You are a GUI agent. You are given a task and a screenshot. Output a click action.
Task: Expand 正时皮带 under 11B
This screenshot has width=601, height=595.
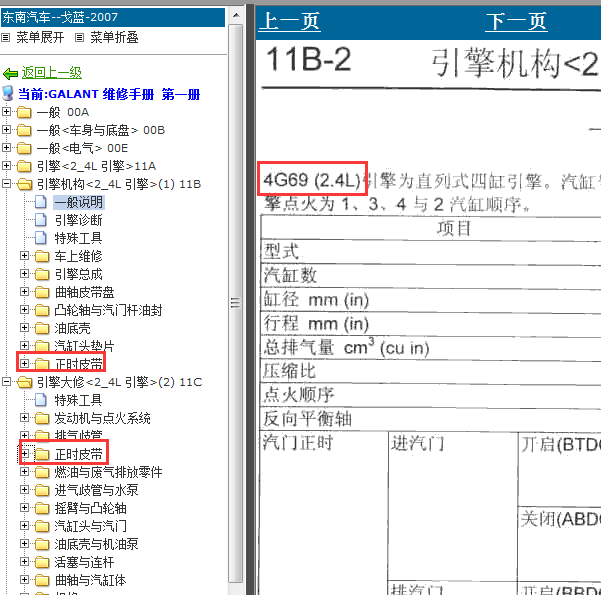[24, 363]
